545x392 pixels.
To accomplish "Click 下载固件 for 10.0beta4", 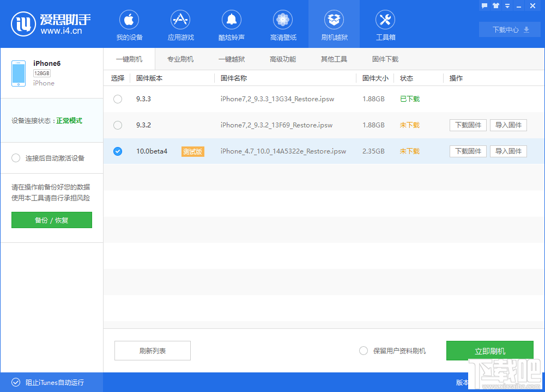I will pyautogui.click(x=468, y=151).
